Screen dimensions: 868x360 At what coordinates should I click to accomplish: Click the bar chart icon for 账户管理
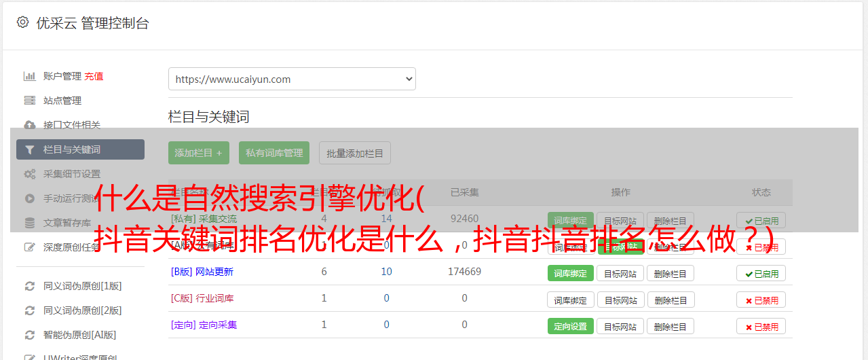click(x=30, y=76)
